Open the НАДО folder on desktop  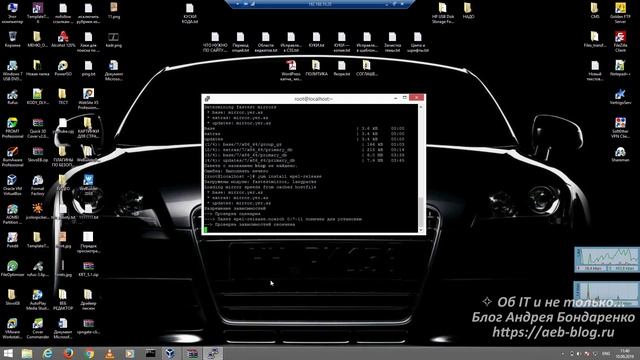click(468, 11)
